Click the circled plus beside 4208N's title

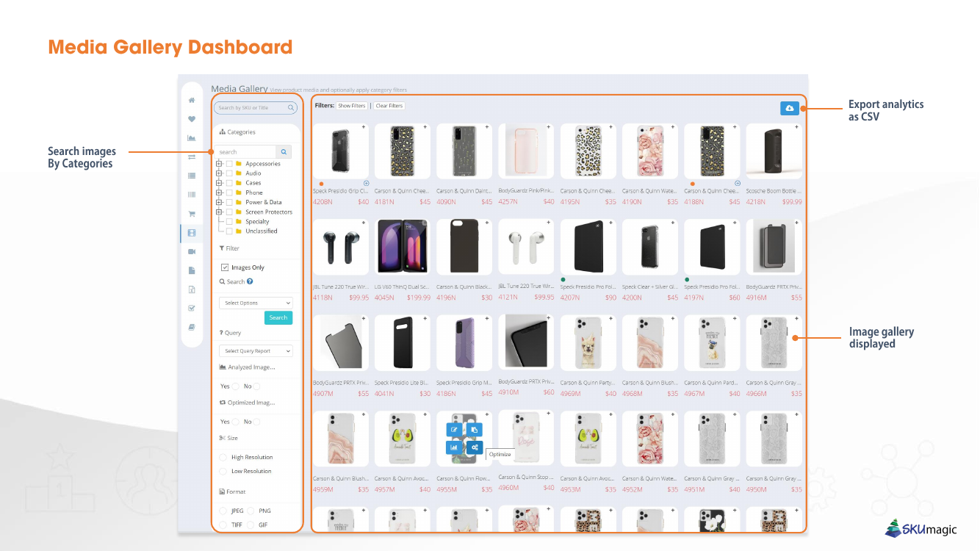pos(367,183)
